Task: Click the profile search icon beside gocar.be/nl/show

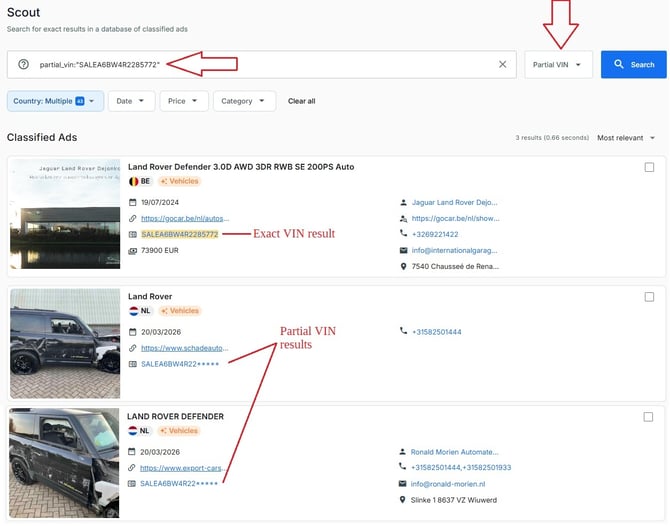Action: coord(403,218)
